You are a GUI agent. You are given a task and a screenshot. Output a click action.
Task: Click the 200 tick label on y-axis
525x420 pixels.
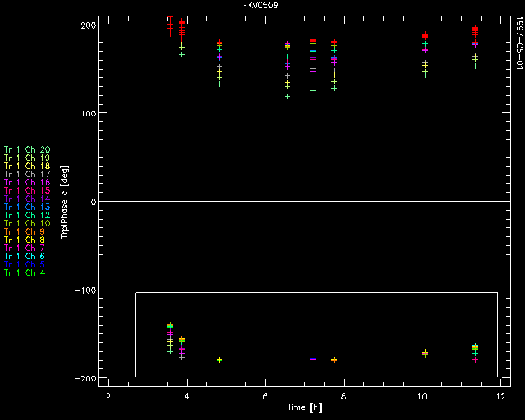pos(88,25)
